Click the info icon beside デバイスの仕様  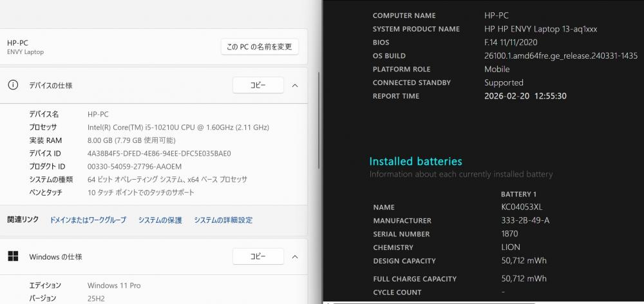point(13,85)
